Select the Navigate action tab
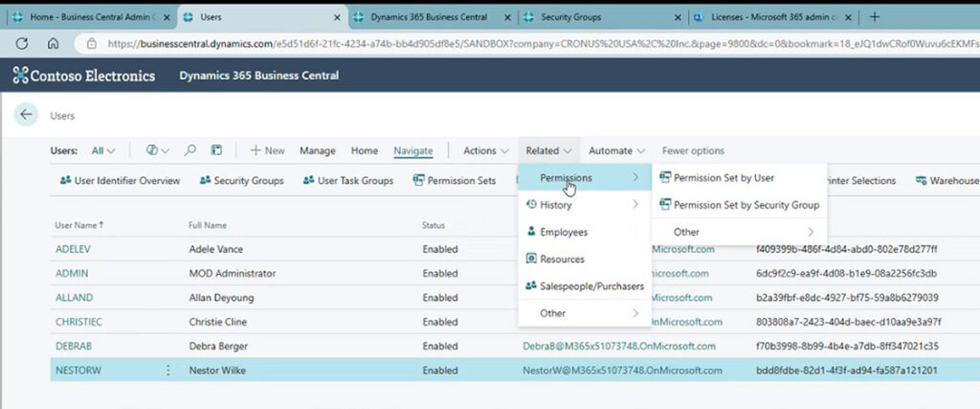 point(413,150)
